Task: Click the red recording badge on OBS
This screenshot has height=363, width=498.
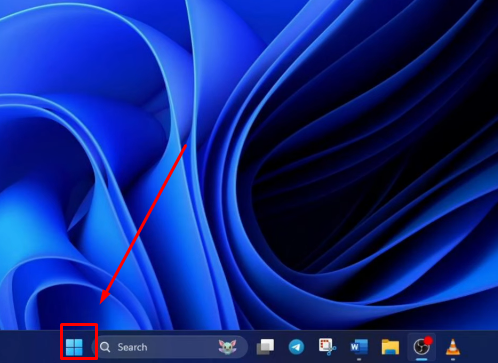Action: click(x=428, y=341)
